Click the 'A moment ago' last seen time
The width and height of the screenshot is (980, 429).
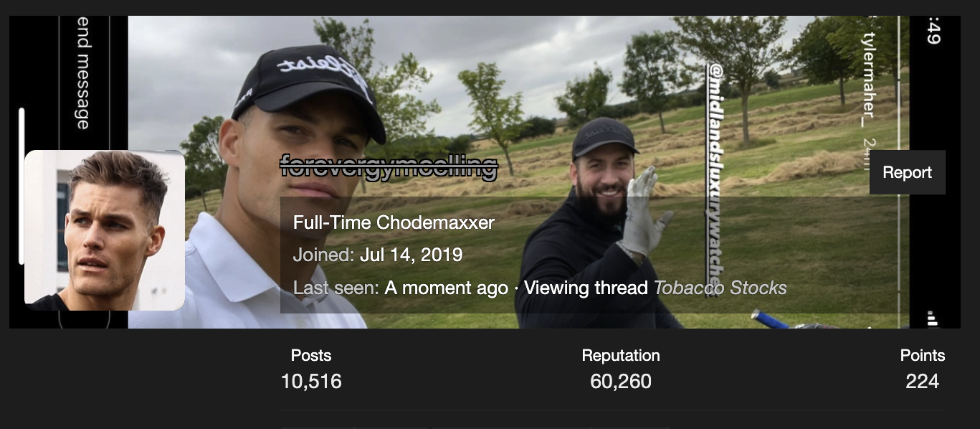446,288
